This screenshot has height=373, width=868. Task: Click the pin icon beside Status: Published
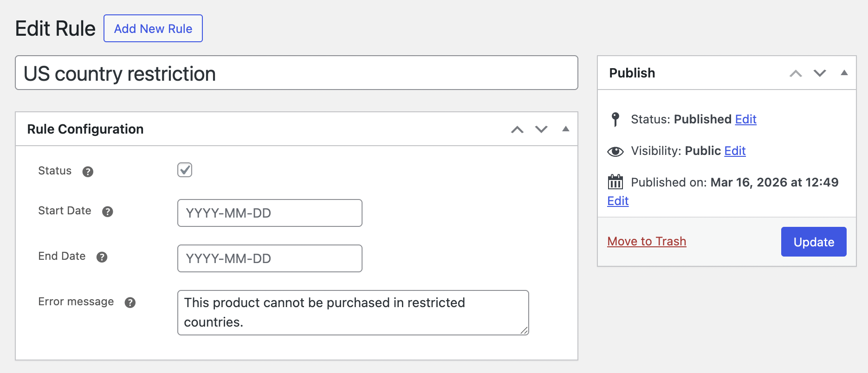click(x=615, y=119)
